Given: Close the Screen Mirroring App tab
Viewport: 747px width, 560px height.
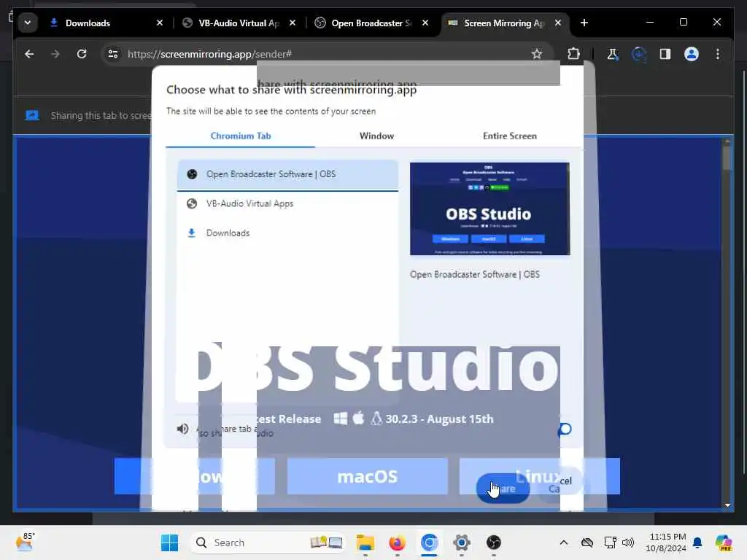Looking at the screenshot, I should point(558,23).
